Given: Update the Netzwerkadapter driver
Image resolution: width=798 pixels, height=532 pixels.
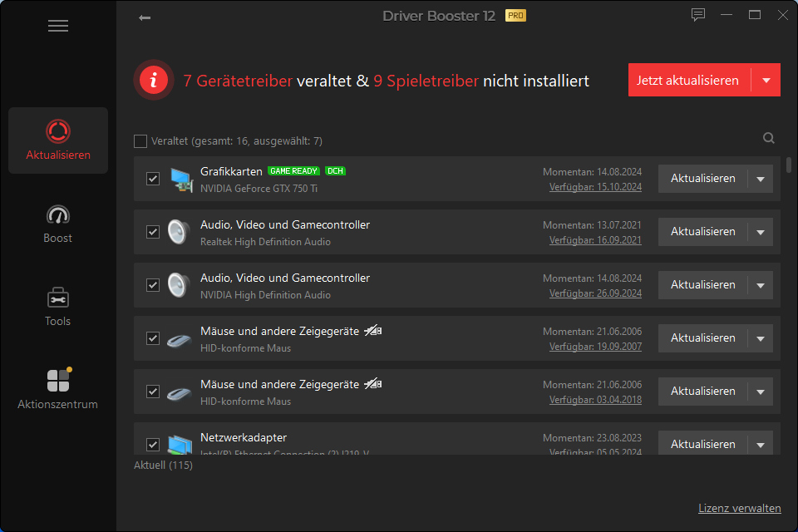Looking at the screenshot, I should click(703, 444).
